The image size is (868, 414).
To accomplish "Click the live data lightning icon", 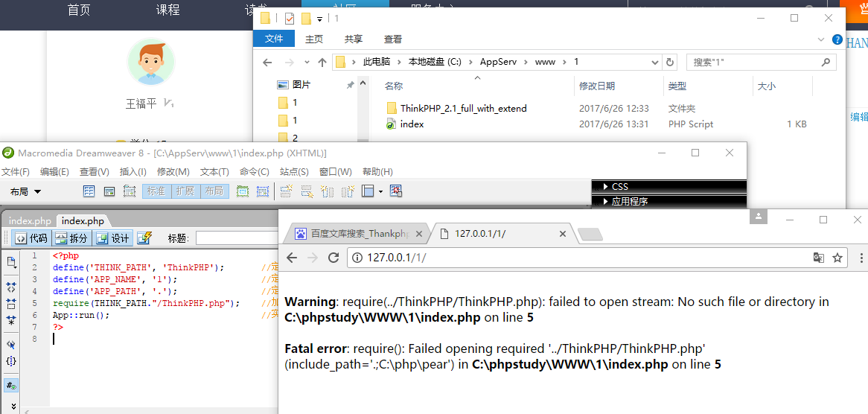I will [x=144, y=238].
